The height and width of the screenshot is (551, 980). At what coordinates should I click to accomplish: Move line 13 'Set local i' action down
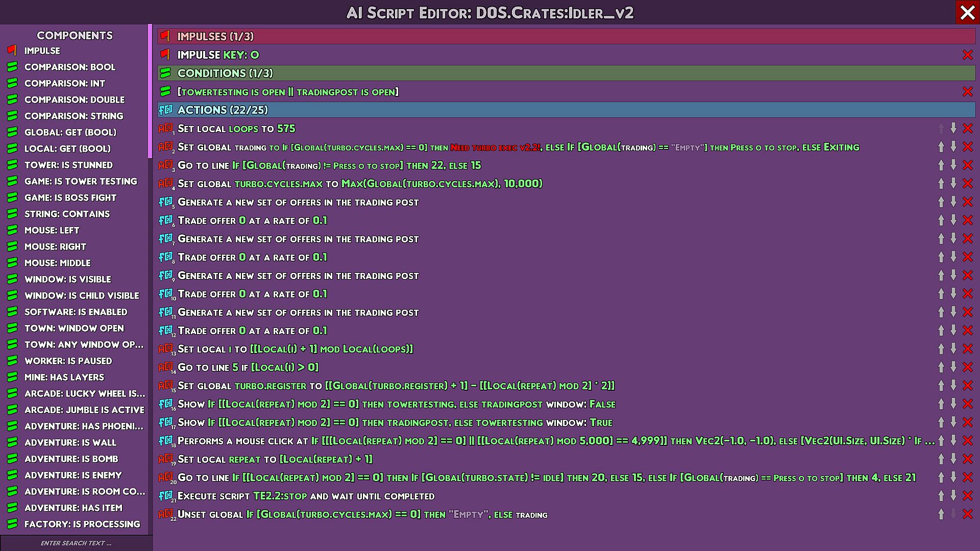click(x=953, y=349)
